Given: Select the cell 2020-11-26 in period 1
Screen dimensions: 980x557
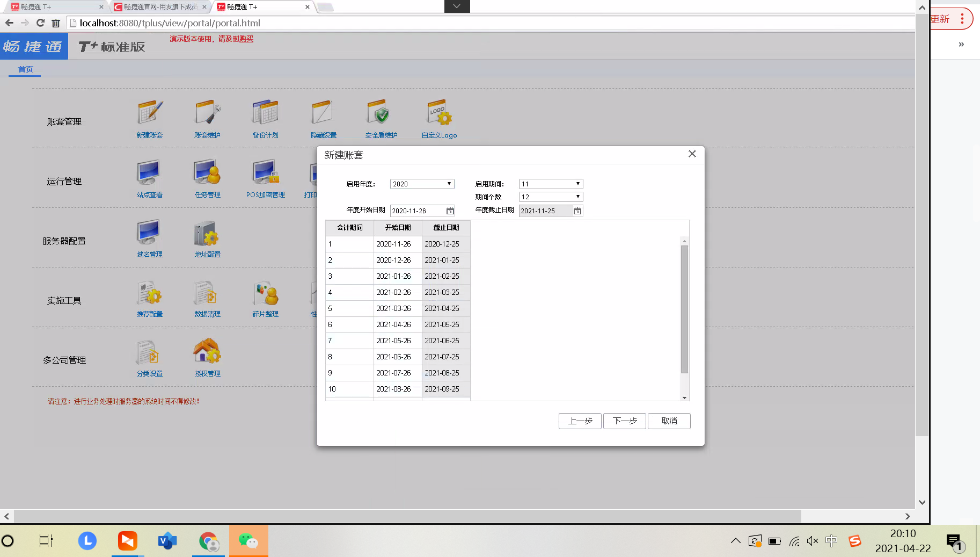Looking at the screenshot, I should (398, 244).
